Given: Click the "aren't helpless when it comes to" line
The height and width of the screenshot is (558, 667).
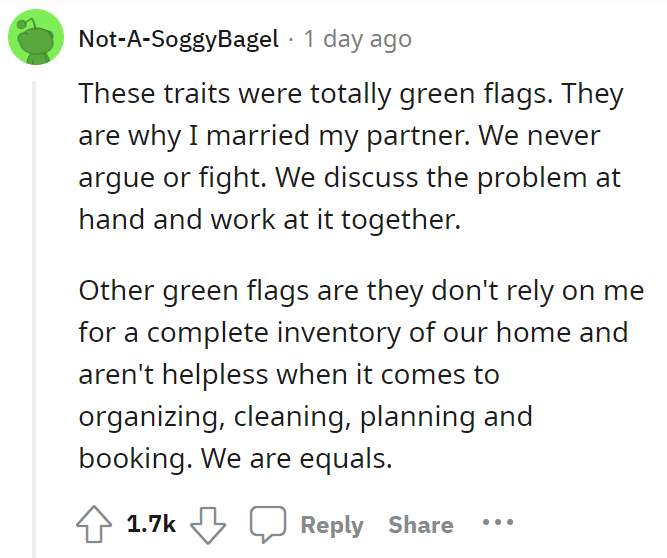Looking at the screenshot, I should [289, 375].
